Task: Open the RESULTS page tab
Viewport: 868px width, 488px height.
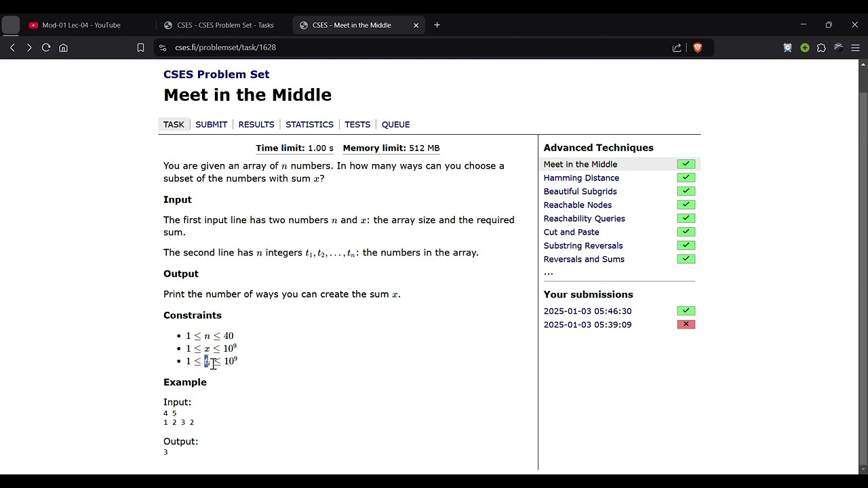Action: click(256, 125)
